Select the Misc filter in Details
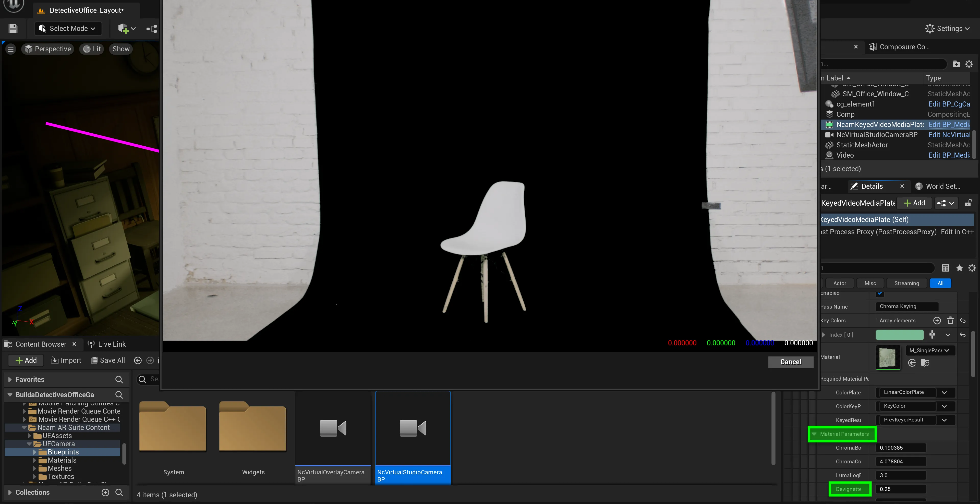 (870, 283)
